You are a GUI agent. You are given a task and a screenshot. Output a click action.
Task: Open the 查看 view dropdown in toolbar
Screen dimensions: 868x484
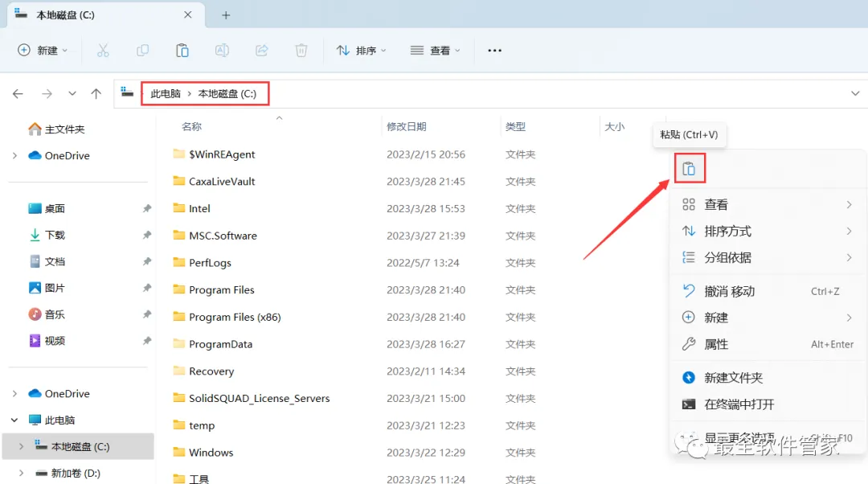click(x=435, y=51)
